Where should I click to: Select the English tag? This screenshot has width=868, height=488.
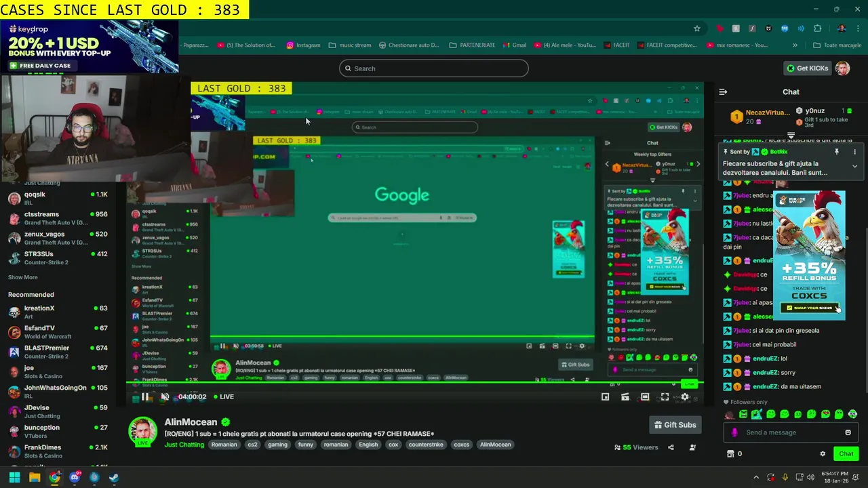coord(368,445)
